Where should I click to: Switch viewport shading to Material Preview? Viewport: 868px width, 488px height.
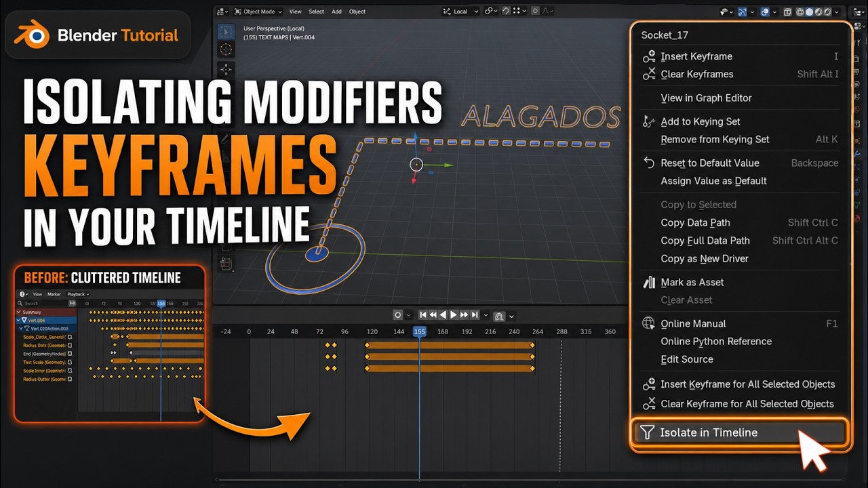click(818, 12)
